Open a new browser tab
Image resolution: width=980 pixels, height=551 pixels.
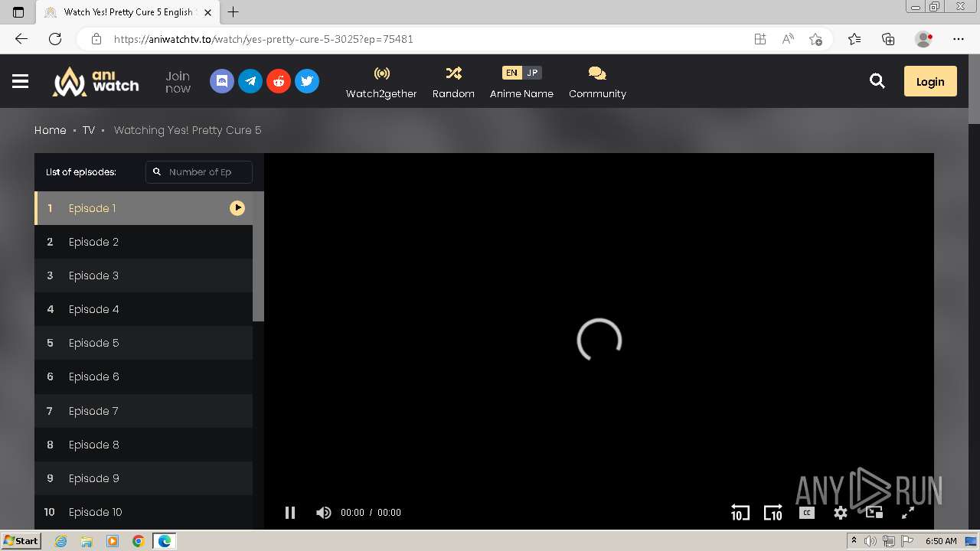pyautogui.click(x=234, y=12)
